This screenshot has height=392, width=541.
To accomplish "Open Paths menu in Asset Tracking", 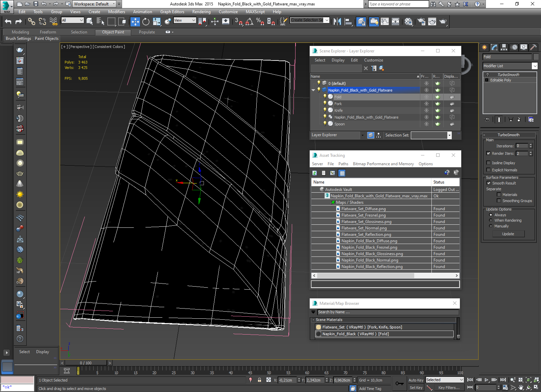I will (343, 164).
